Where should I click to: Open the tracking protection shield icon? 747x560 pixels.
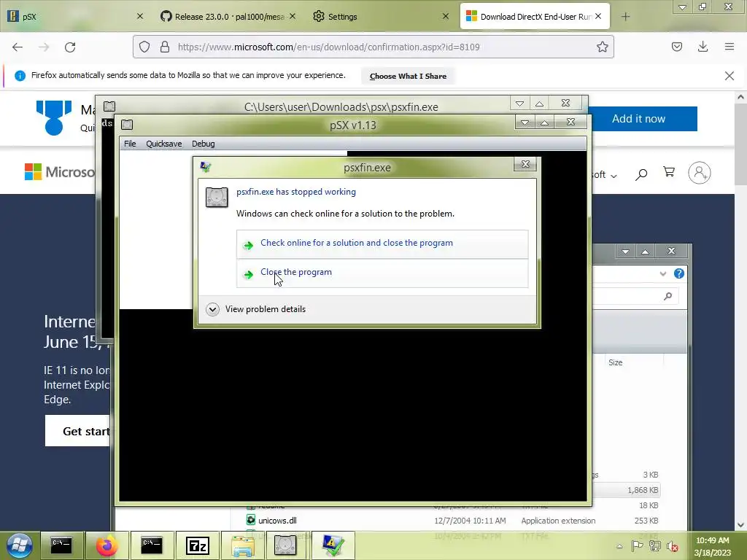(x=144, y=47)
